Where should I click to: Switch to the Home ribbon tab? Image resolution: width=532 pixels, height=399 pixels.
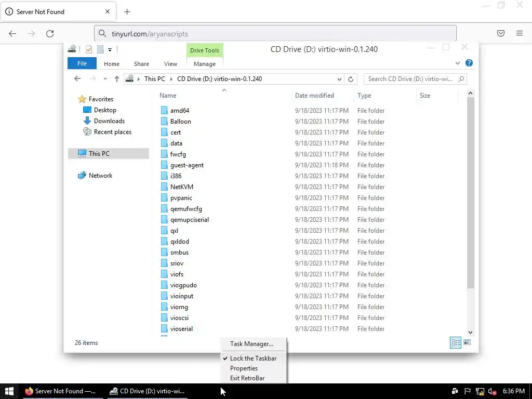tap(112, 64)
